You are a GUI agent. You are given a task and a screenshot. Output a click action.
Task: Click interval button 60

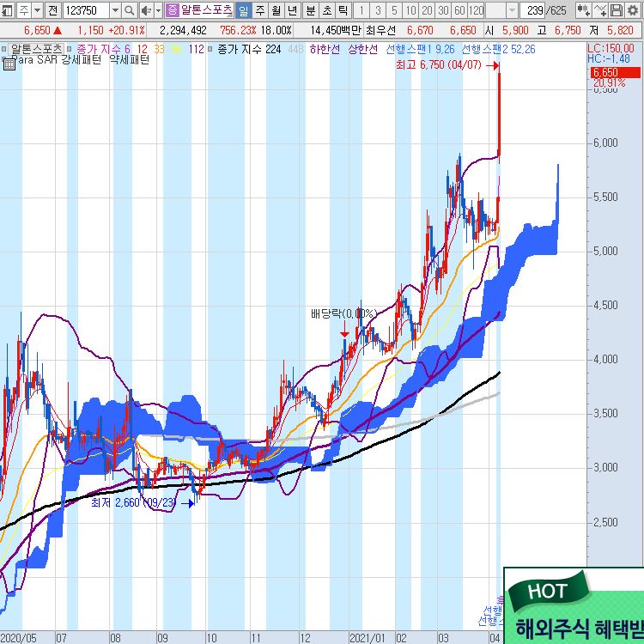click(459, 10)
